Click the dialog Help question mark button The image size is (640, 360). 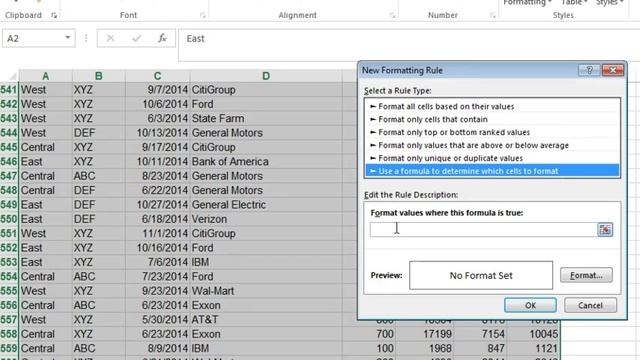589,70
